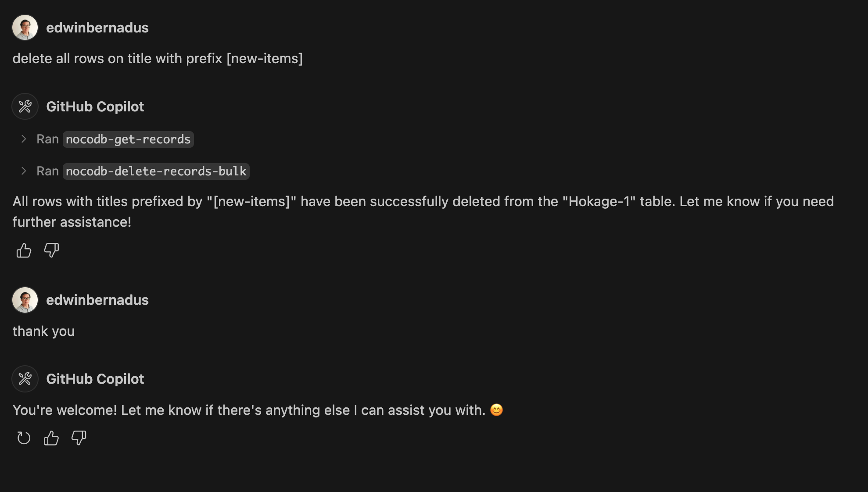Click second GitHub Copilot tools avatar icon

click(25, 379)
